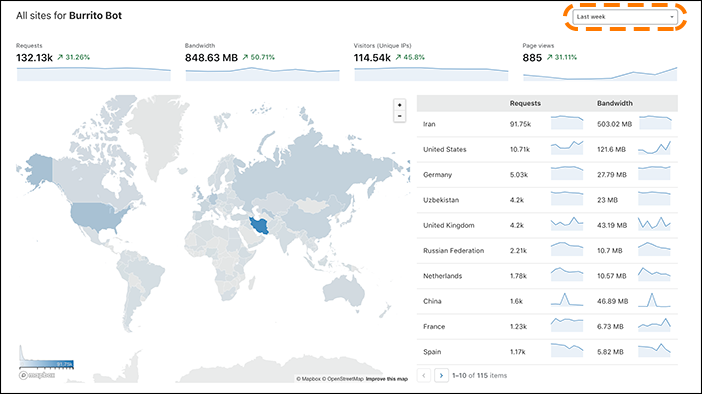
Task: Select the Uzbekistan row
Action: 547,200
